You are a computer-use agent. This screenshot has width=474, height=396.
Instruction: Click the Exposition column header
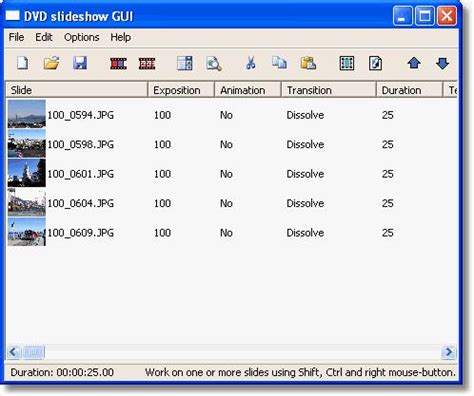click(x=181, y=90)
